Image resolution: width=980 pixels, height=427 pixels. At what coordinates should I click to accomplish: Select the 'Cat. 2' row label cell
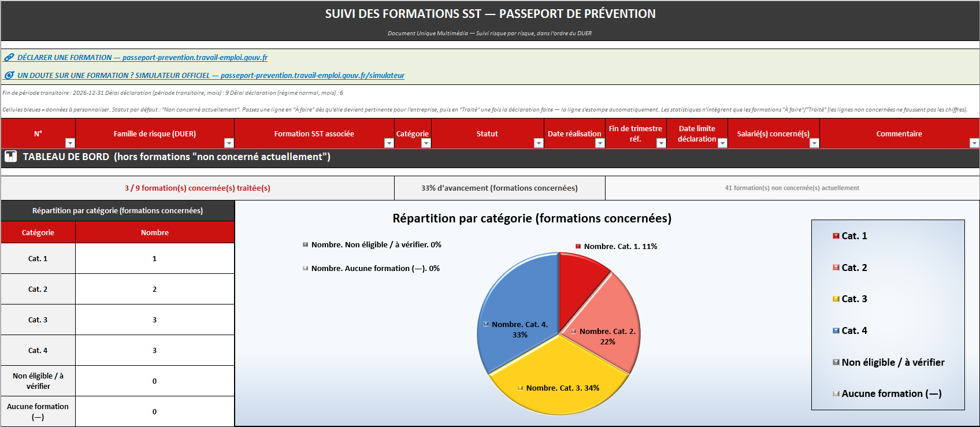[x=38, y=289]
